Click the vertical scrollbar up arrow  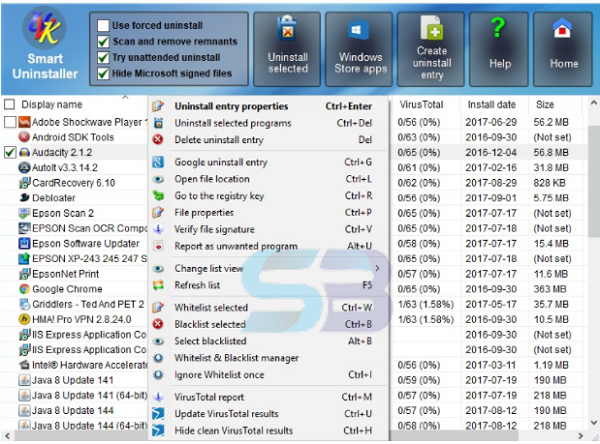[593, 103]
